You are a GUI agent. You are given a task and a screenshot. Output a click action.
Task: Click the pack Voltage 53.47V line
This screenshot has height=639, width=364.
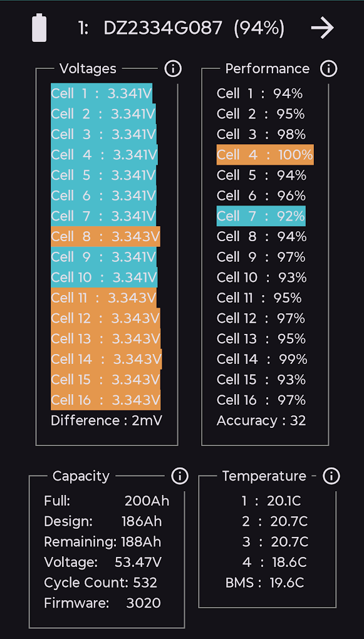[x=103, y=562]
